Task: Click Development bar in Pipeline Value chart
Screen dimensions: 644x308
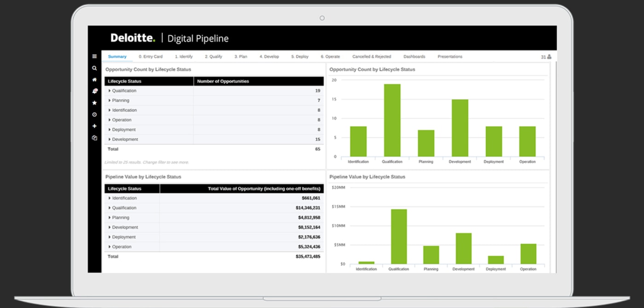Action: pos(463,249)
